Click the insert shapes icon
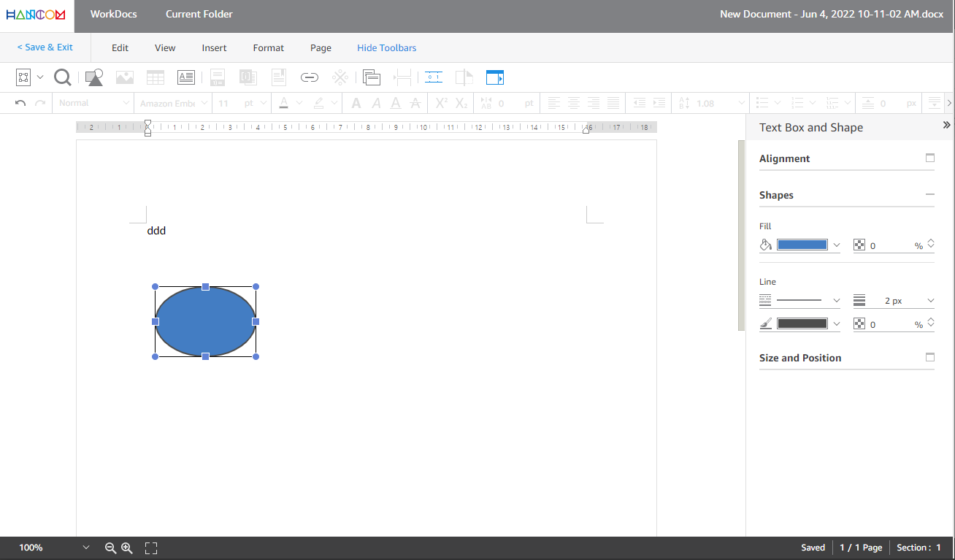Screen dimensions: 955x560 click(94, 77)
